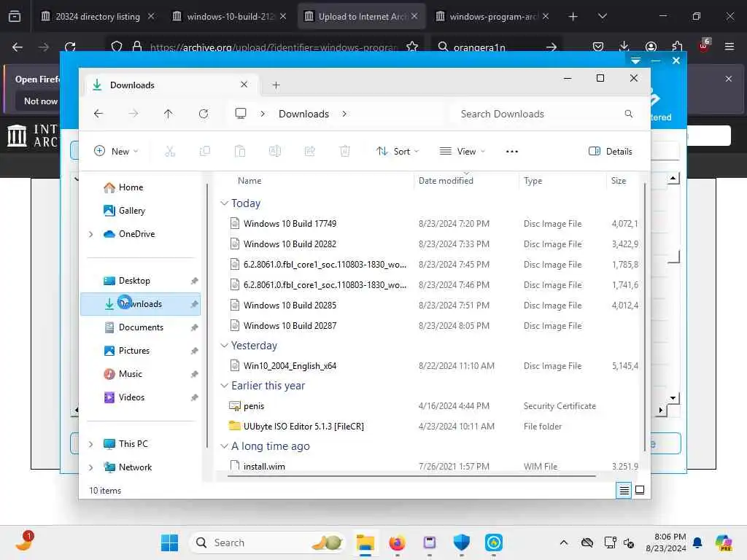The image size is (747, 560).
Task: Open Firefox list all tabs dropdown
Action: pos(602,16)
